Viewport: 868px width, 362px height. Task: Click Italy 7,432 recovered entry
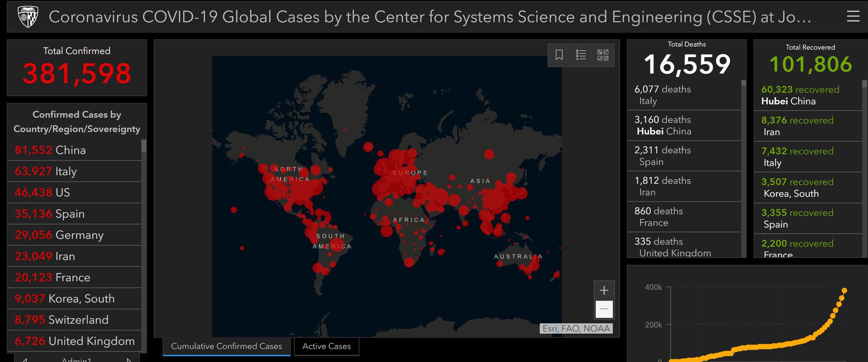[808, 157]
